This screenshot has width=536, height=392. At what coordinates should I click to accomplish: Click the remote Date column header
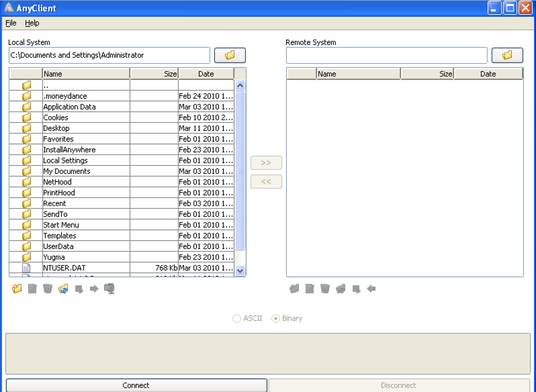(x=488, y=74)
